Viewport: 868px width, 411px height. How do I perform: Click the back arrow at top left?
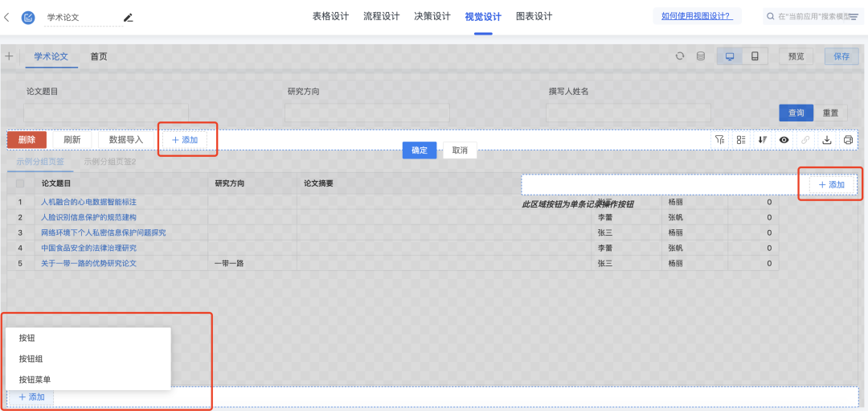pyautogui.click(x=6, y=17)
